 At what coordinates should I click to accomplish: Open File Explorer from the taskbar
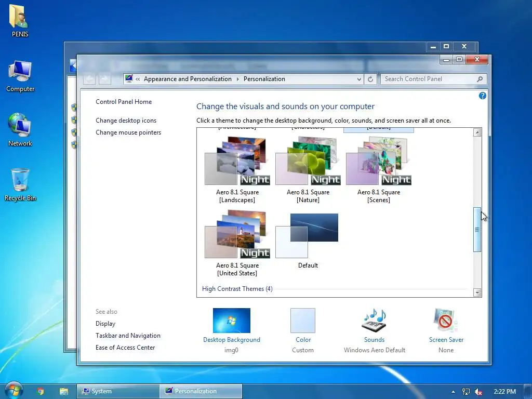pyautogui.click(x=64, y=391)
